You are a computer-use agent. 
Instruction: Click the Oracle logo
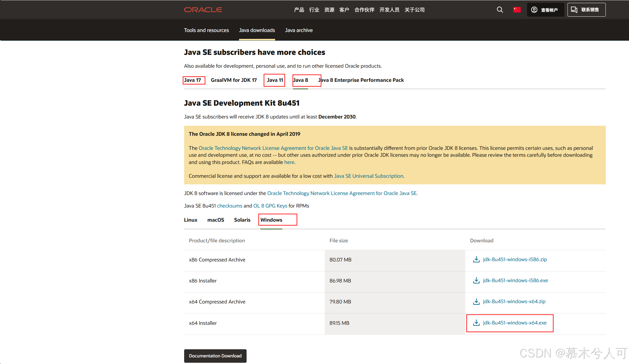(x=203, y=10)
